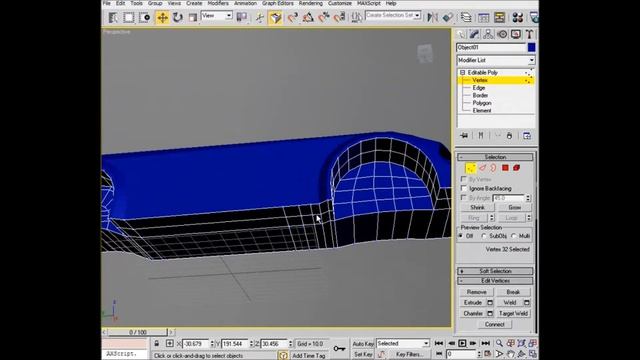This screenshot has width=640, height=360.
Task: Open the Modify panel tab
Action: (474, 34)
